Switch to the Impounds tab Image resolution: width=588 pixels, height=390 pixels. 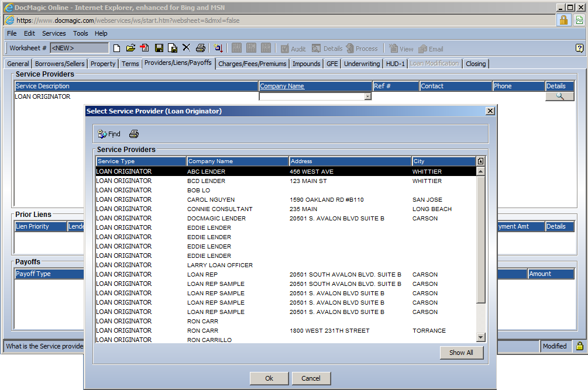tap(307, 64)
